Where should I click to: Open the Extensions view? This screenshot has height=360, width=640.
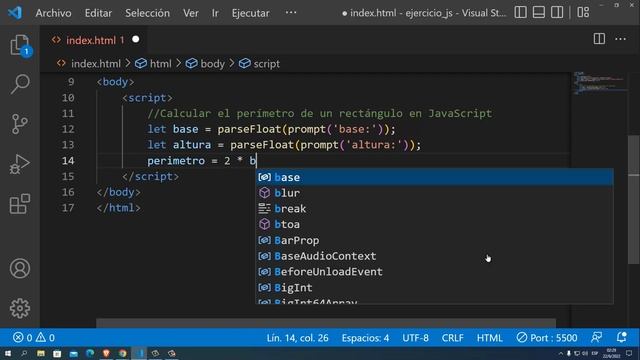pyautogui.click(x=20, y=204)
